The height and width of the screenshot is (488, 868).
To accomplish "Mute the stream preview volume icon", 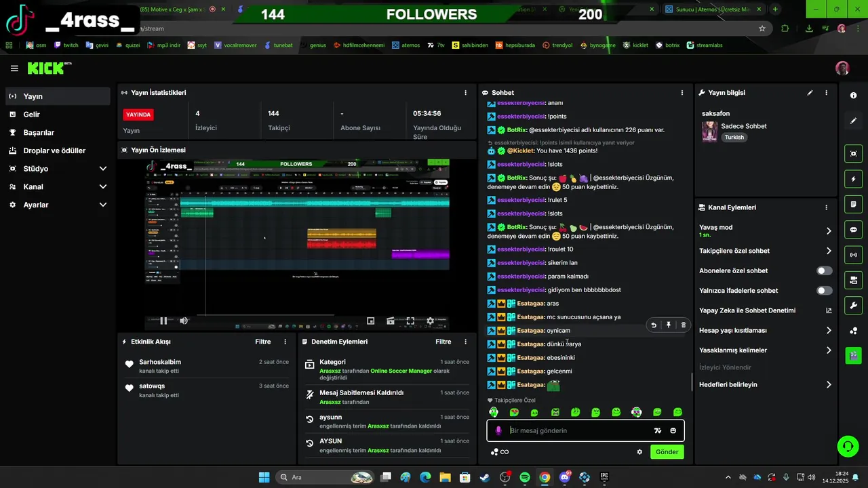I will click(183, 321).
